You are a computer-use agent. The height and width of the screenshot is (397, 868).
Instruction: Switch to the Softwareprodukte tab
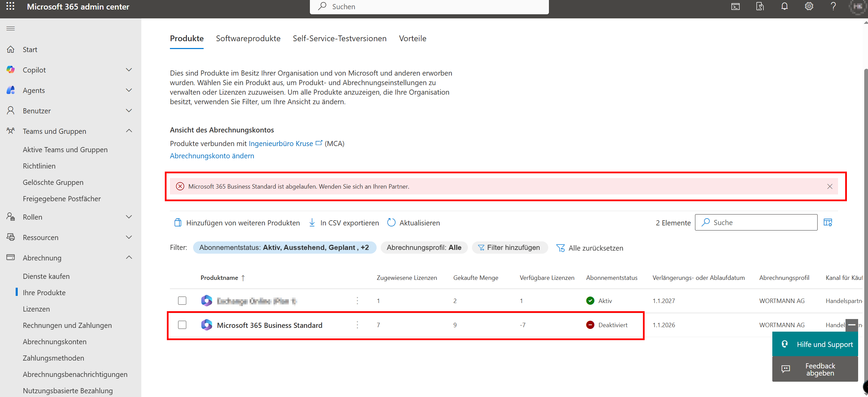248,38
